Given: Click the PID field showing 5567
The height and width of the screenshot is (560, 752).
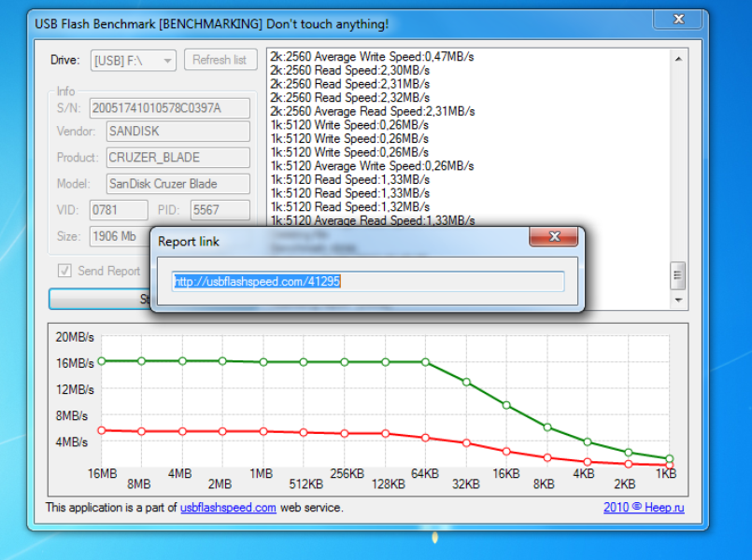Looking at the screenshot, I should pyautogui.click(x=220, y=210).
